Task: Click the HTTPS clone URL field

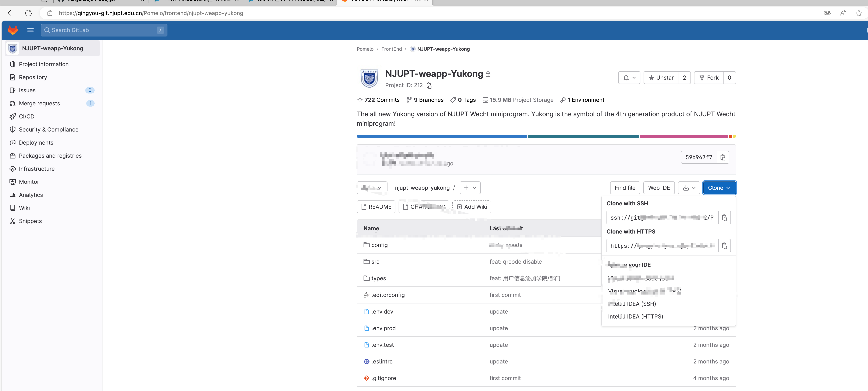Action: [662, 246]
